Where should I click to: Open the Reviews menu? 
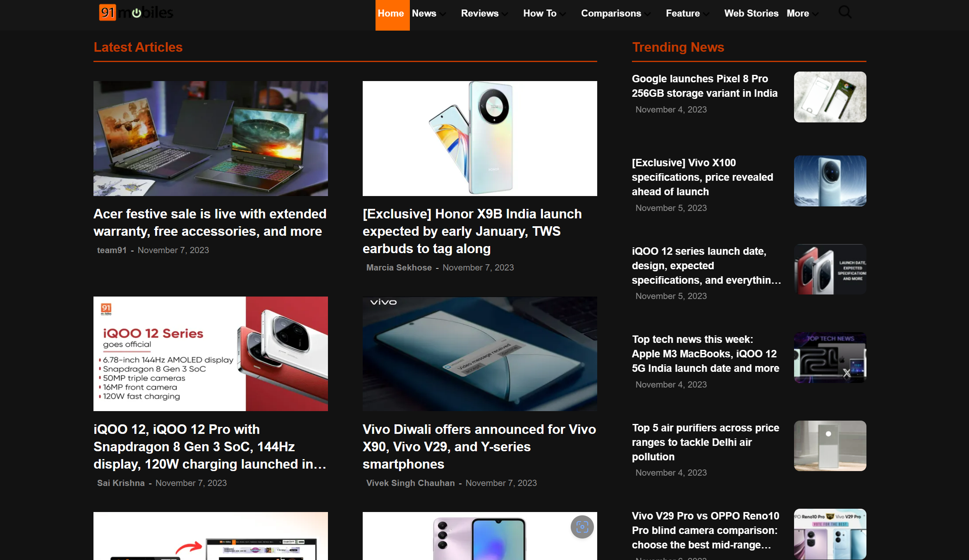(x=480, y=13)
